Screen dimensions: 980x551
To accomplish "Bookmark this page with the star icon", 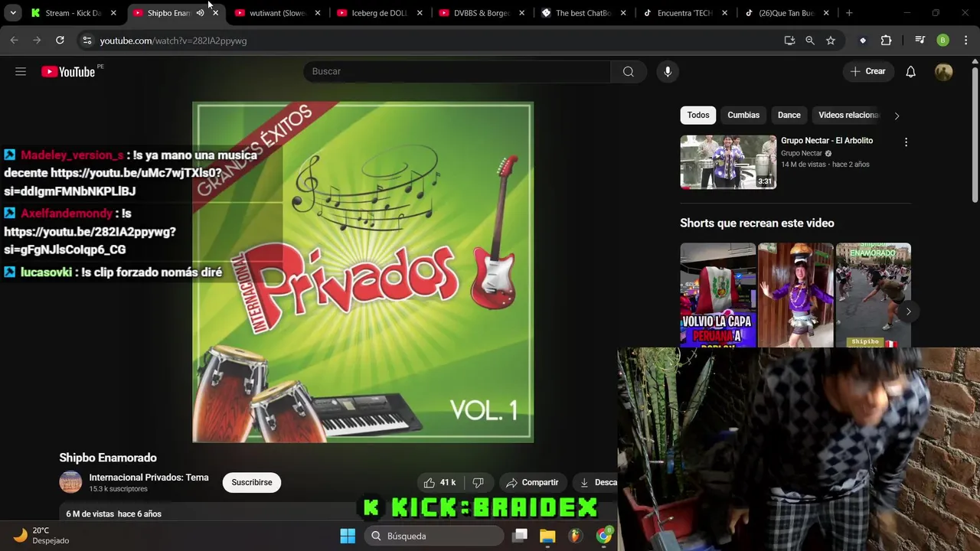I will click(831, 41).
